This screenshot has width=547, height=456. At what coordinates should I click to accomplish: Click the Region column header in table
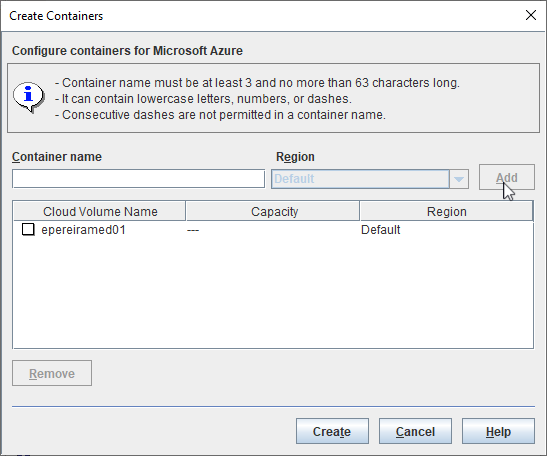click(446, 211)
